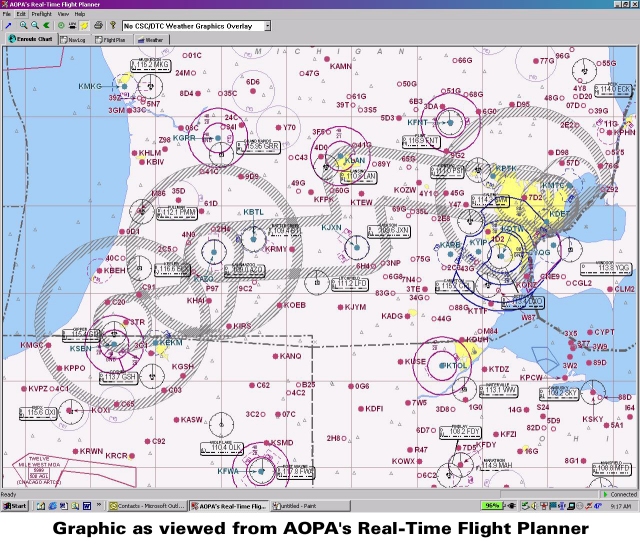Viewport: 640px width, 546px height.
Task: Open the Windows Start menu
Action: [15, 506]
